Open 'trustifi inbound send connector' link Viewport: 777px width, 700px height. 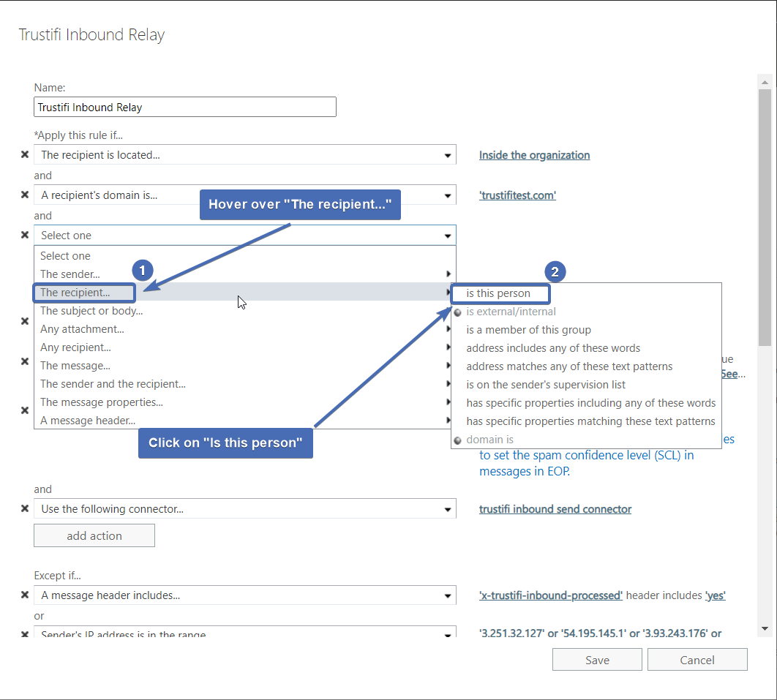tap(555, 509)
